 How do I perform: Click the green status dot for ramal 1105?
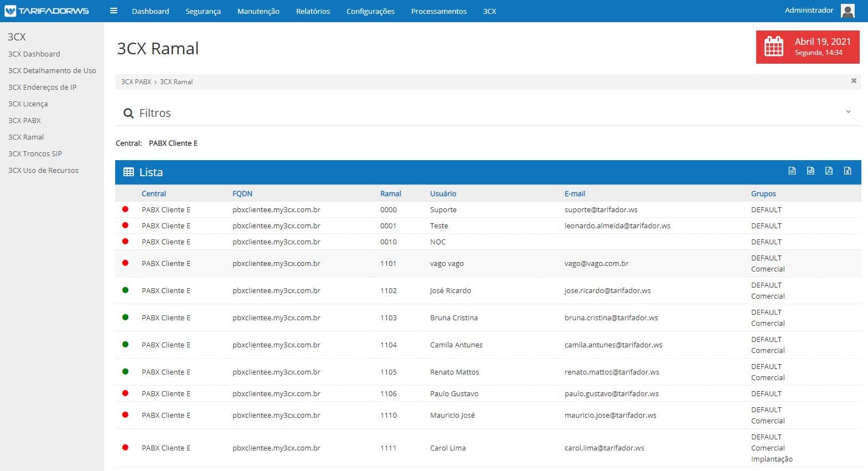tap(125, 371)
